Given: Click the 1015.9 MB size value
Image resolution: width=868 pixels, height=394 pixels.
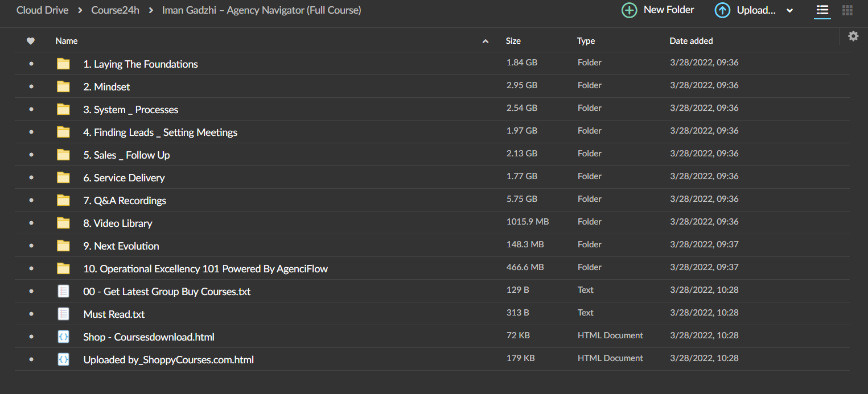Looking at the screenshot, I should point(528,222).
